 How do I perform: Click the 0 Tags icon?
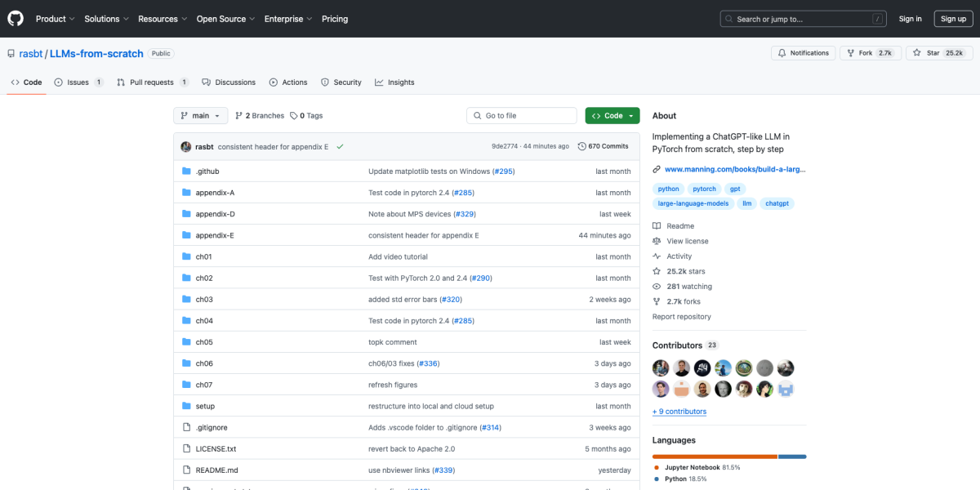tap(294, 116)
